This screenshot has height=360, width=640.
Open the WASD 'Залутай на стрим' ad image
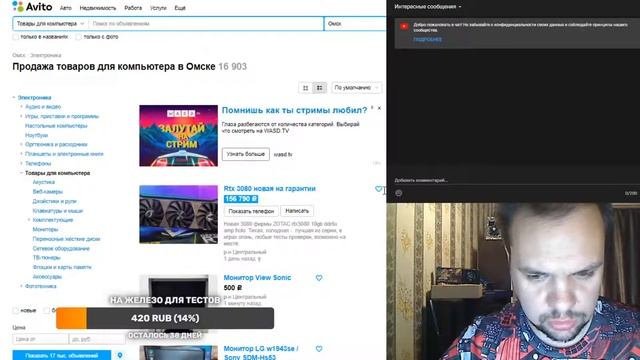(178, 136)
